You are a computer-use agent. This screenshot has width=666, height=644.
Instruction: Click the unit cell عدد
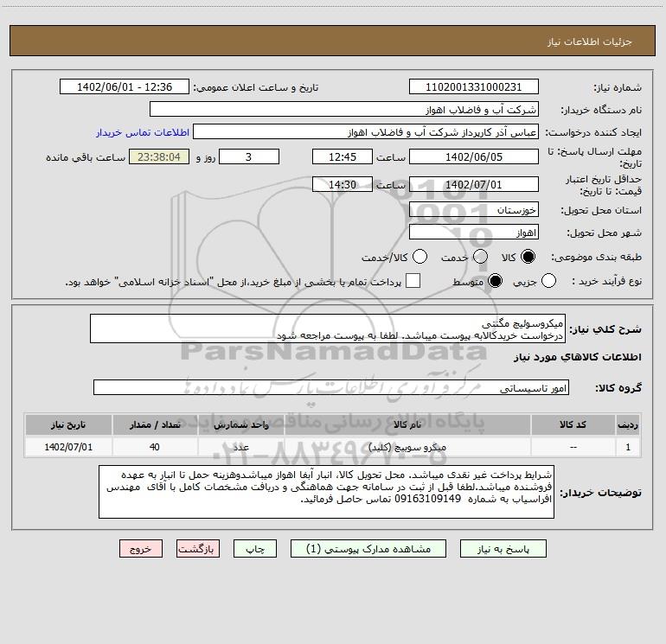coord(240,447)
